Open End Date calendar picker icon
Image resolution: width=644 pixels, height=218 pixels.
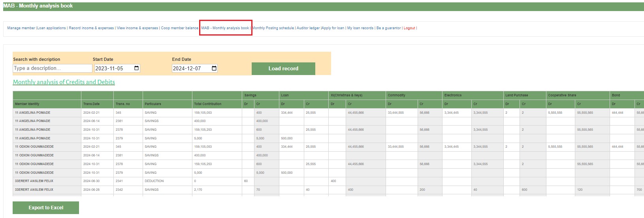coord(214,68)
